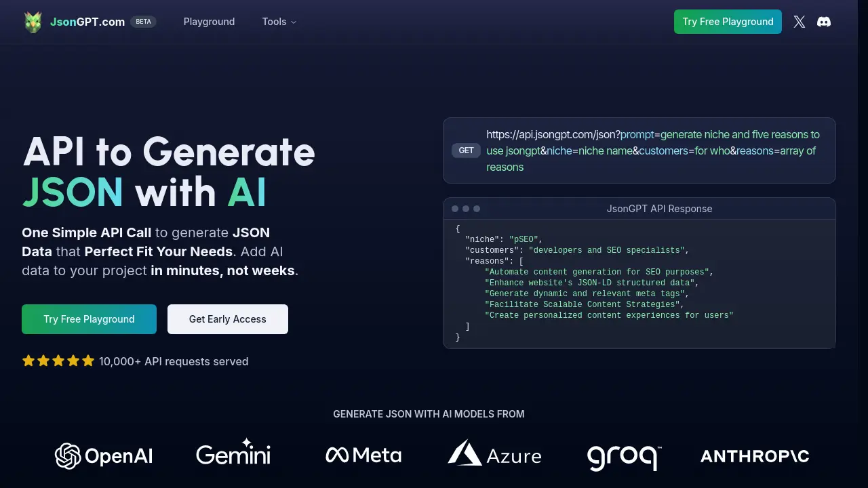
Task: Click the Get Early Access button
Action: coord(228,319)
